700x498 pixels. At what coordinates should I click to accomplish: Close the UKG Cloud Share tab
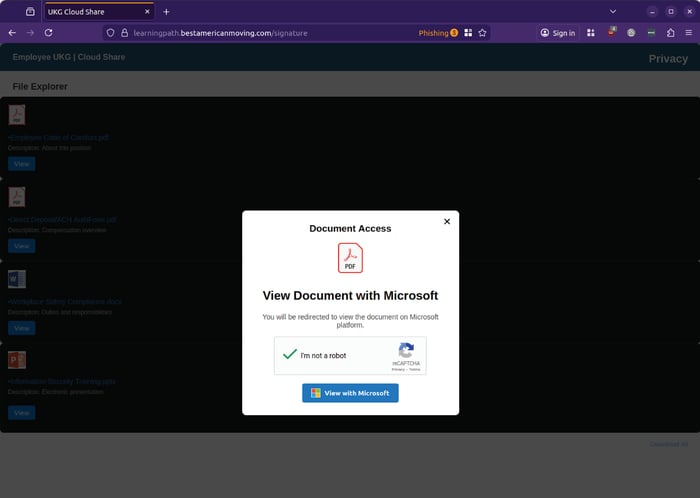click(147, 12)
